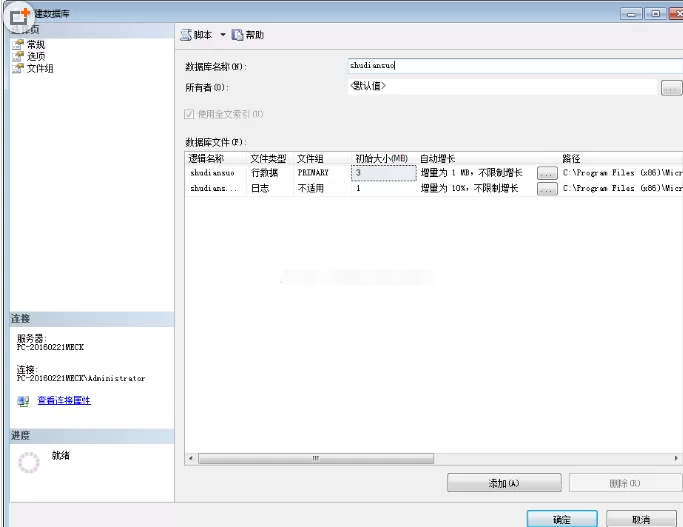Click the progress spinner icon

coord(29,463)
